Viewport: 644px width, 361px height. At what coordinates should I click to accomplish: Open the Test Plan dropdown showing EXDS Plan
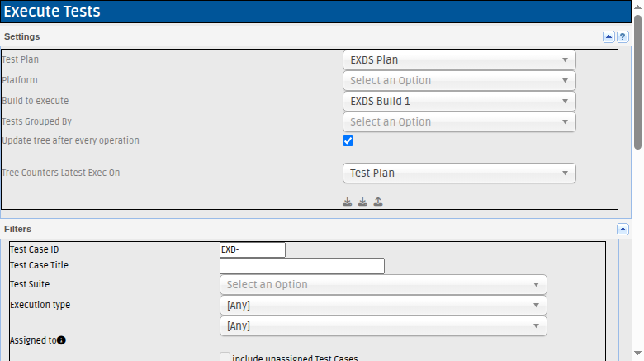(459, 60)
